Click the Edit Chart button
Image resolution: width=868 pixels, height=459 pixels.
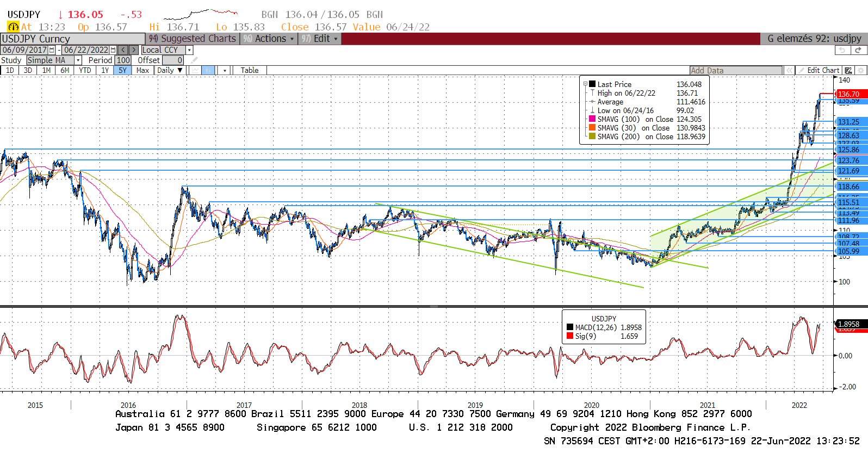819,70
